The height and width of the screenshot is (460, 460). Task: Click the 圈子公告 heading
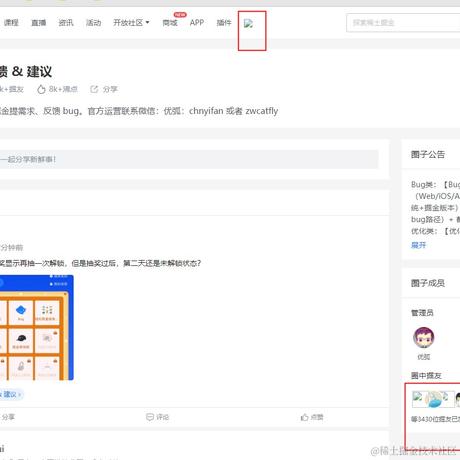pos(428,154)
